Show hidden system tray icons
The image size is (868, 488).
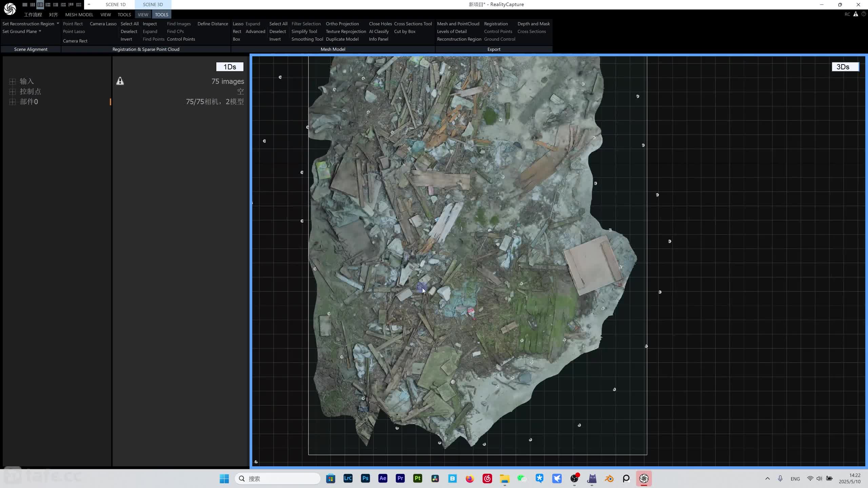point(767,479)
